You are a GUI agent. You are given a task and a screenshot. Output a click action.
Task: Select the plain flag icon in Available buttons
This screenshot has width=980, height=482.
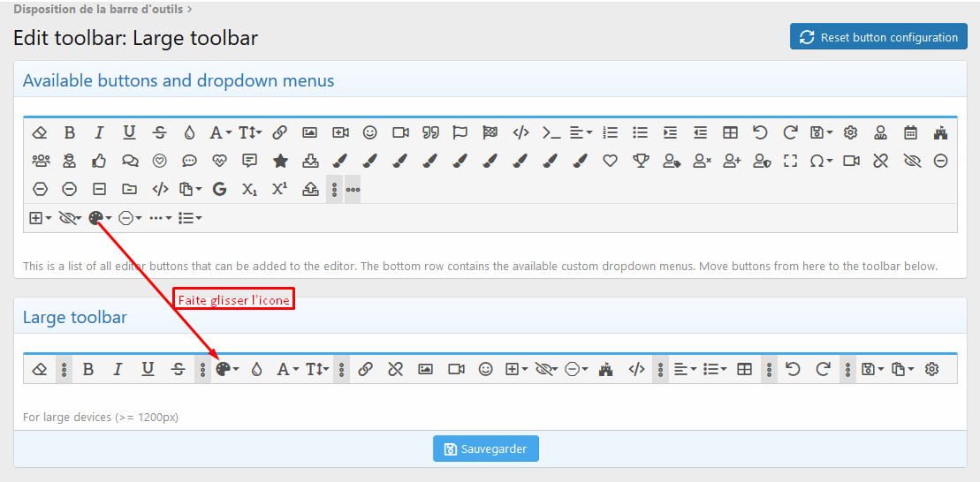(460, 132)
